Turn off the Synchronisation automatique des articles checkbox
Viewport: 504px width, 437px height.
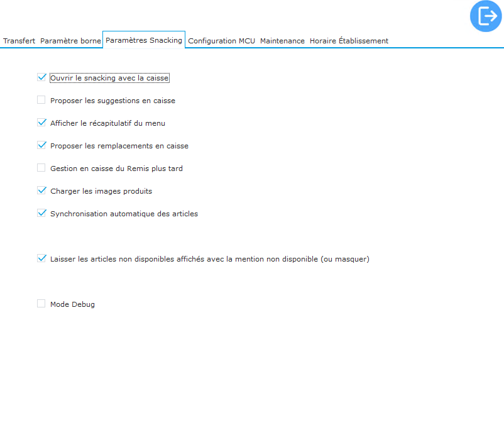[x=41, y=213]
